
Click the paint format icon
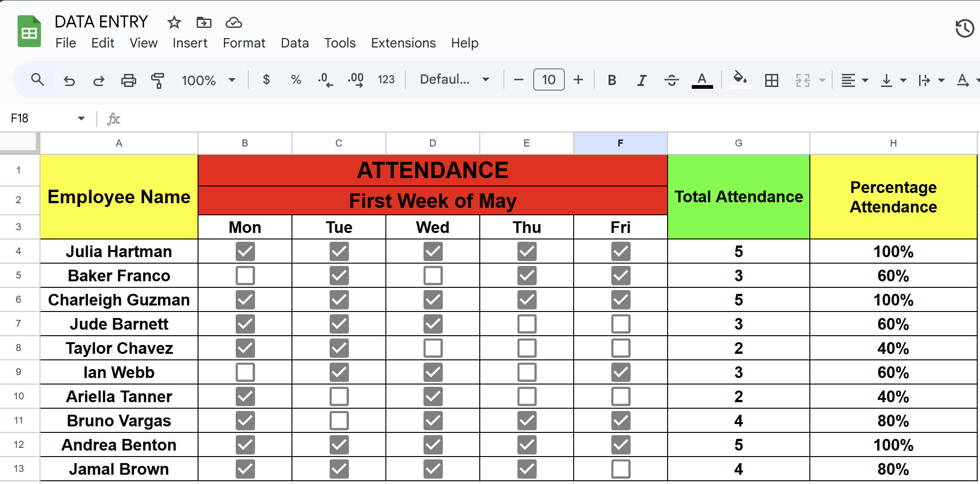158,80
